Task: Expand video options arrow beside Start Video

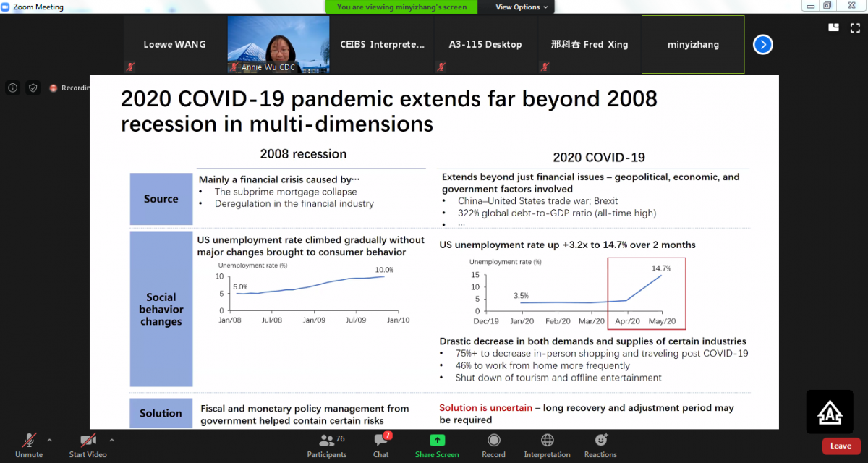Action: pyautogui.click(x=111, y=440)
